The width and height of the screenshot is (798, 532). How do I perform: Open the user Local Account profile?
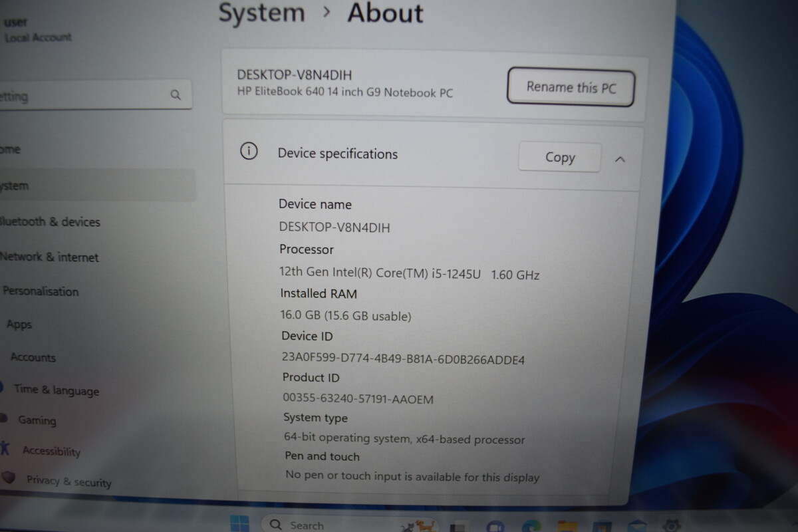click(x=37, y=31)
